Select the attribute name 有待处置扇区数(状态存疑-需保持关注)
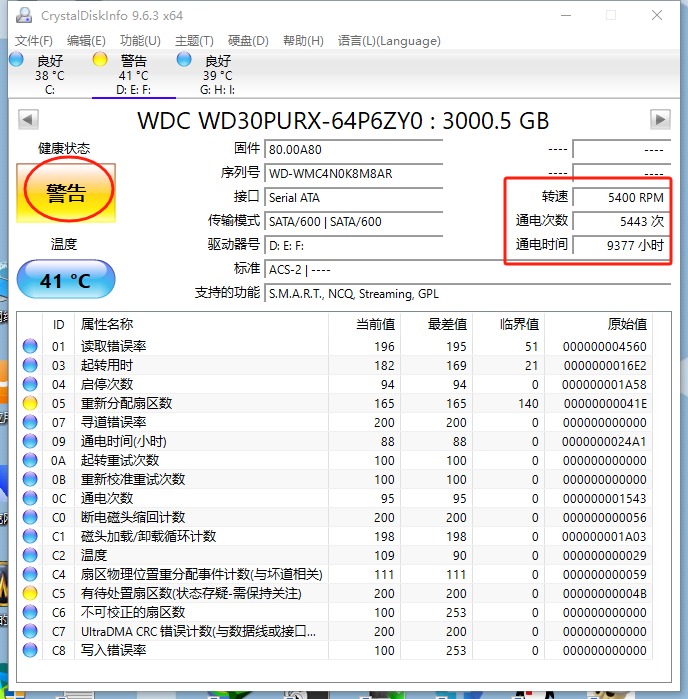 point(191,593)
